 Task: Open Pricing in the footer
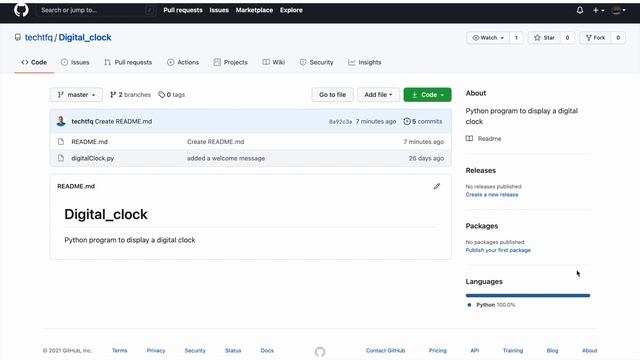coord(438,351)
